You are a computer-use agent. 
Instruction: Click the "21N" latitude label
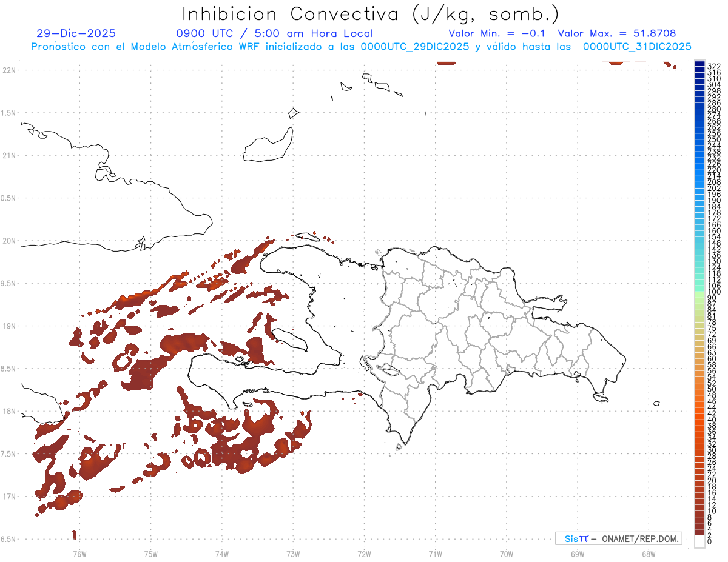click(9, 155)
